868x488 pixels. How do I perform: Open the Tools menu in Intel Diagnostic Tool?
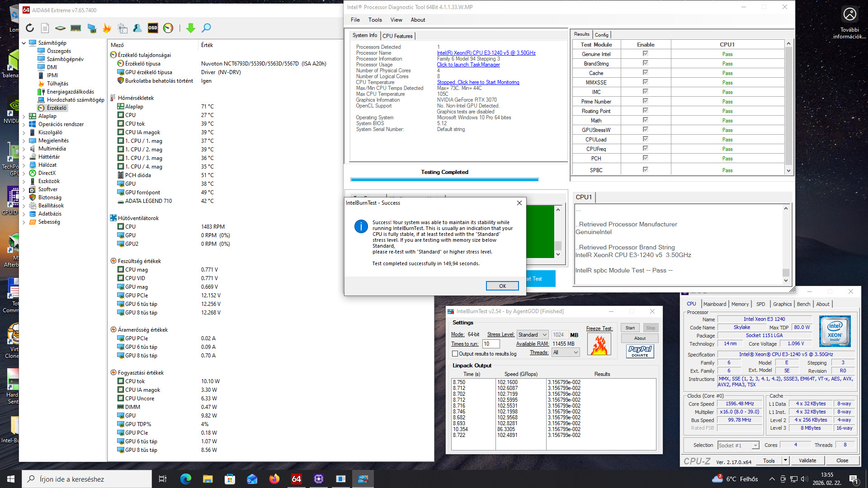coord(375,20)
